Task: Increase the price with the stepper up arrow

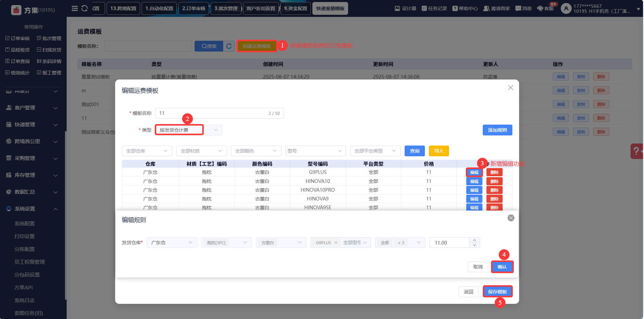Action: (474, 240)
